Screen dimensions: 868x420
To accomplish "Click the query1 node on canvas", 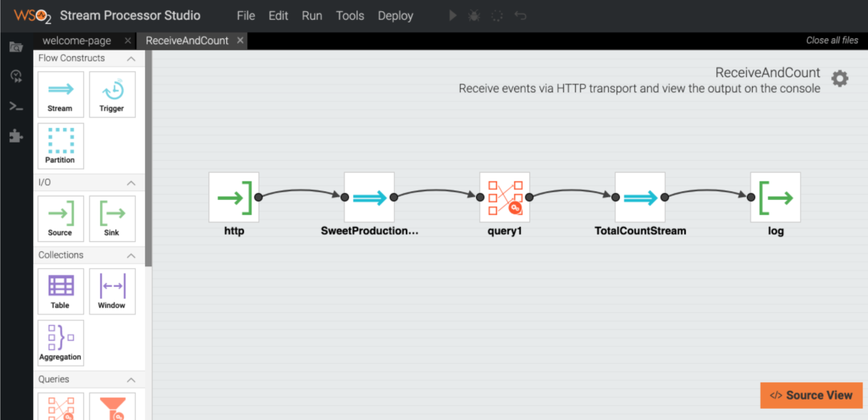I will coord(504,197).
